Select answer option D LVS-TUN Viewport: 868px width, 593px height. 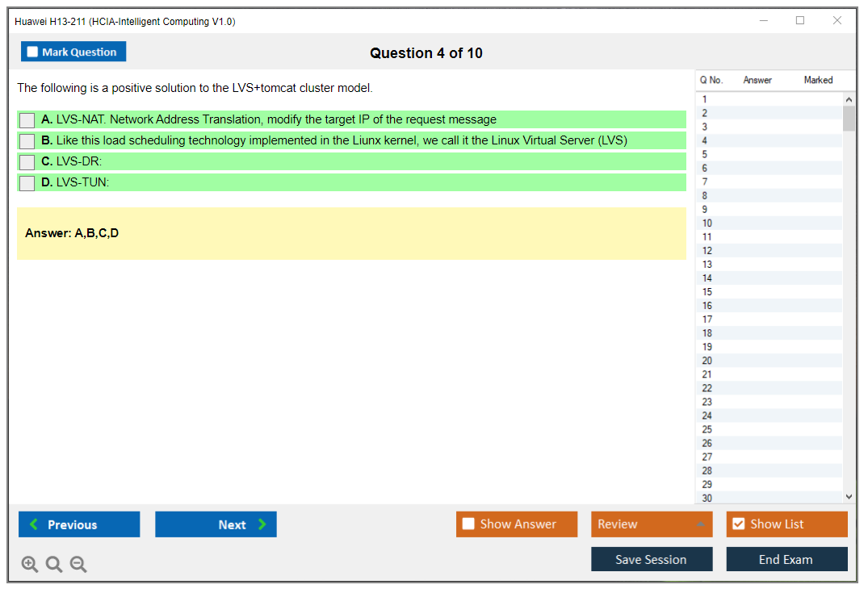[x=27, y=183]
